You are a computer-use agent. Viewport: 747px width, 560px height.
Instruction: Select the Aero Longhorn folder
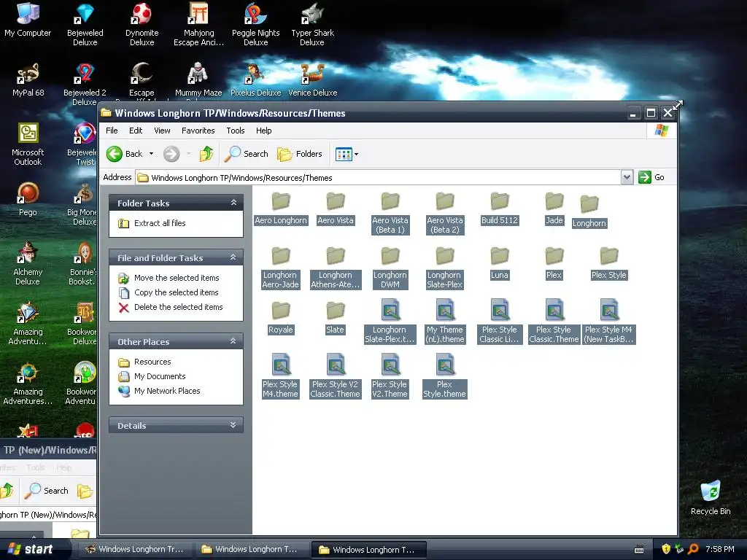tap(281, 209)
